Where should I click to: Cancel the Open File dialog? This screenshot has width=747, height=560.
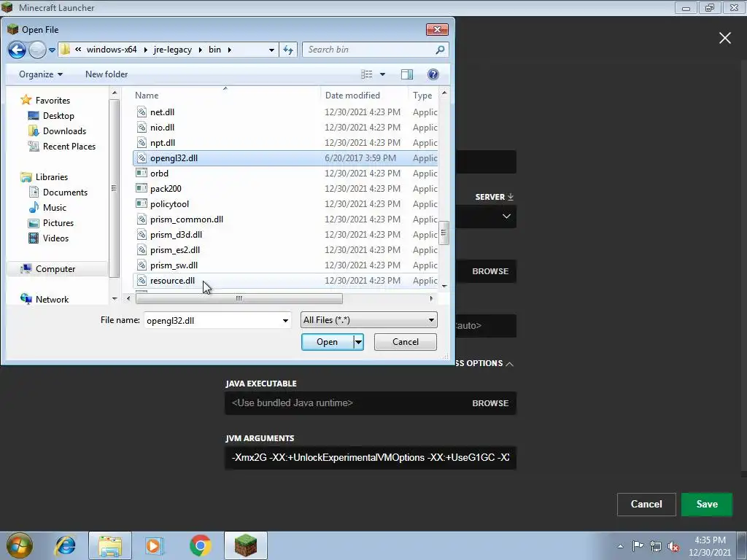[x=406, y=342]
